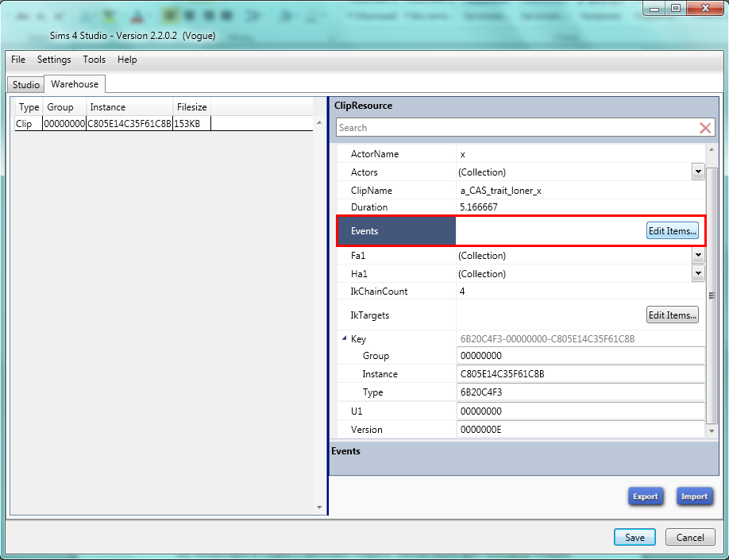The image size is (729, 560).
Task: Select the Clip resource row
Action: coord(111,124)
